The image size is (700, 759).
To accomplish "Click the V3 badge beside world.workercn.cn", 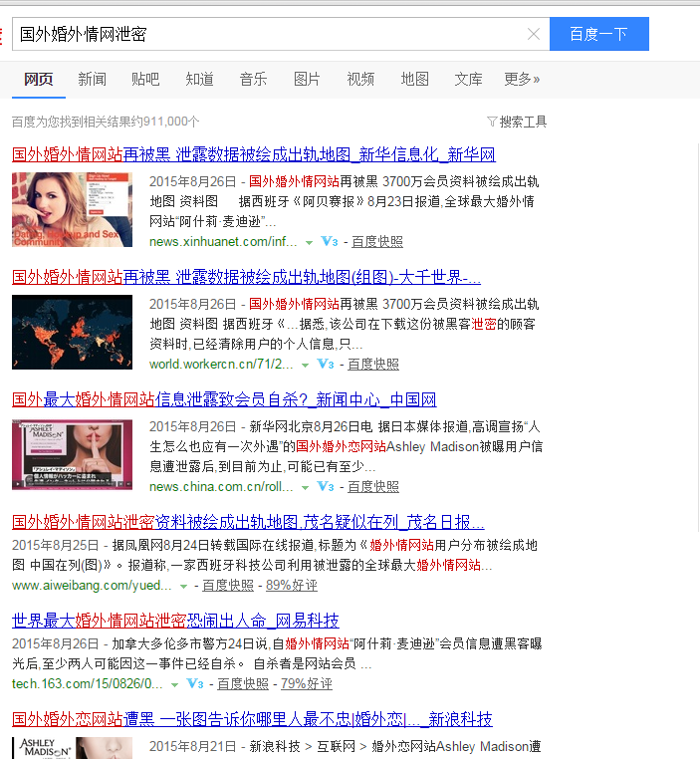I will click(326, 364).
